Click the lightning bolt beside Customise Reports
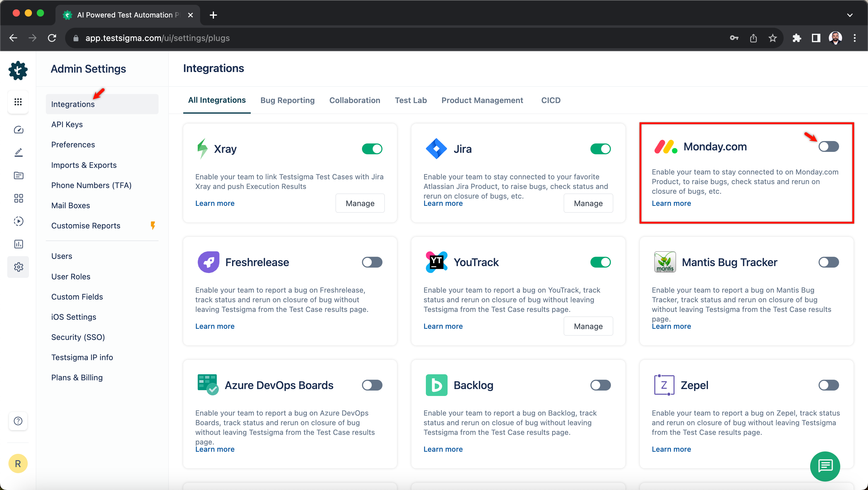This screenshot has height=490, width=868. [x=153, y=225]
